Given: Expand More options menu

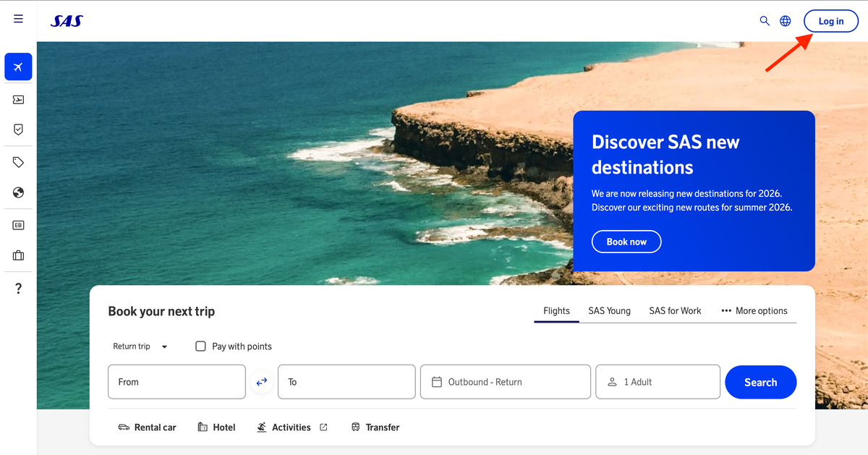Looking at the screenshot, I should [x=754, y=311].
